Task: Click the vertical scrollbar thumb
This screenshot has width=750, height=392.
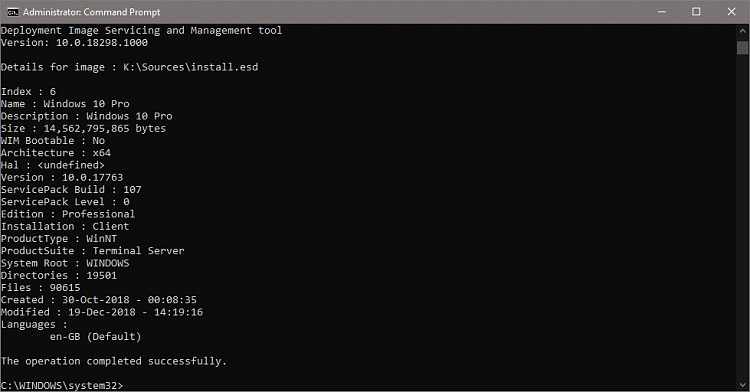Action: 742,48
